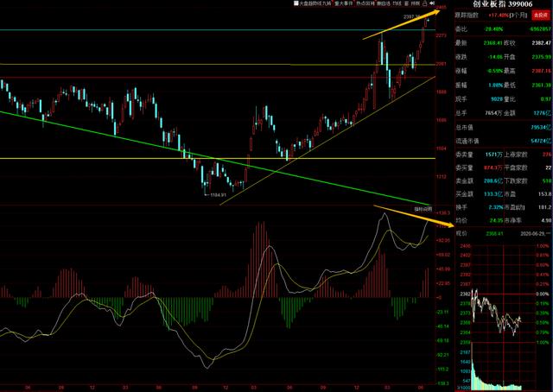The height and width of the screenshot is (392, 553).
Task: Click the 1184.91 low price marker
Action: pyautogui.click(x=215, y=194)
